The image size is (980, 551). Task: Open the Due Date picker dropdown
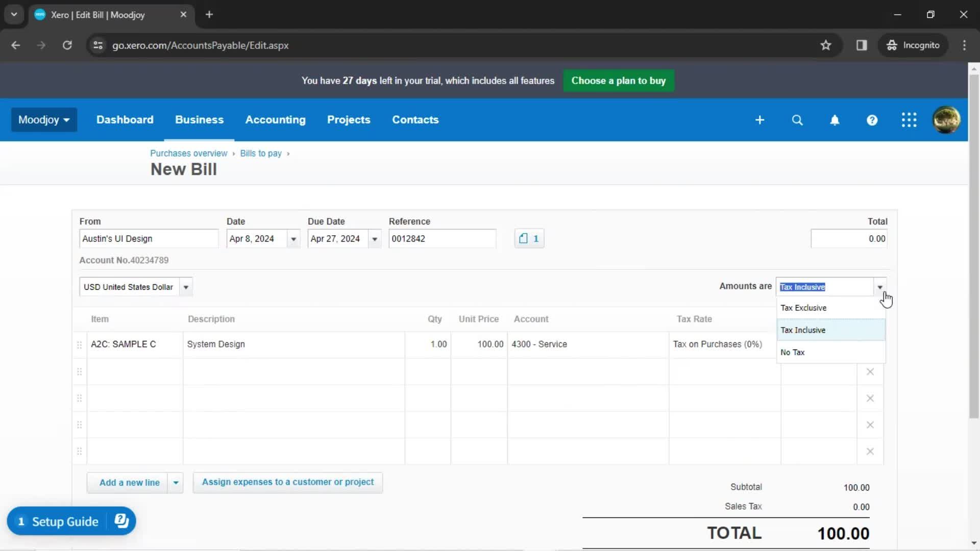coord(375,239)
